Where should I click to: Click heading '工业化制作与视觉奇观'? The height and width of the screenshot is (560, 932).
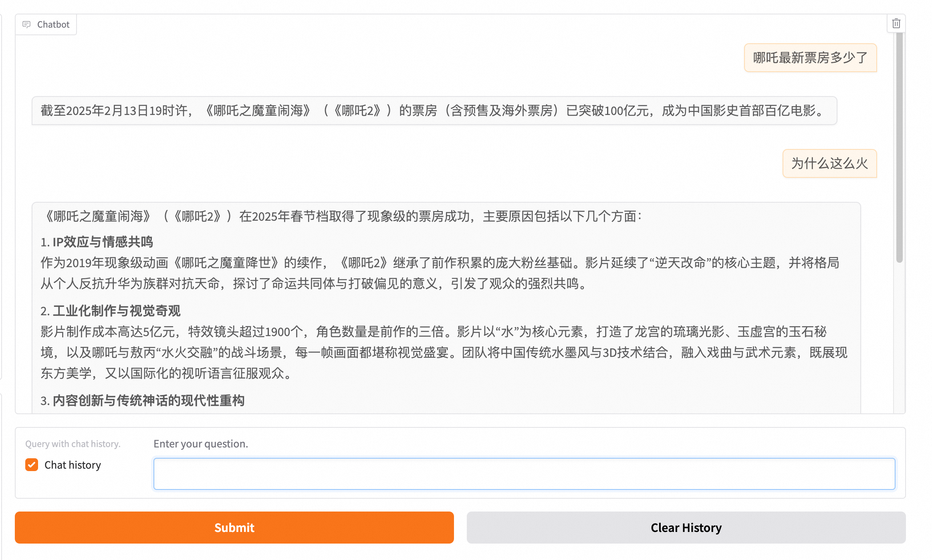pyautogui.click(x=116, y=311)
